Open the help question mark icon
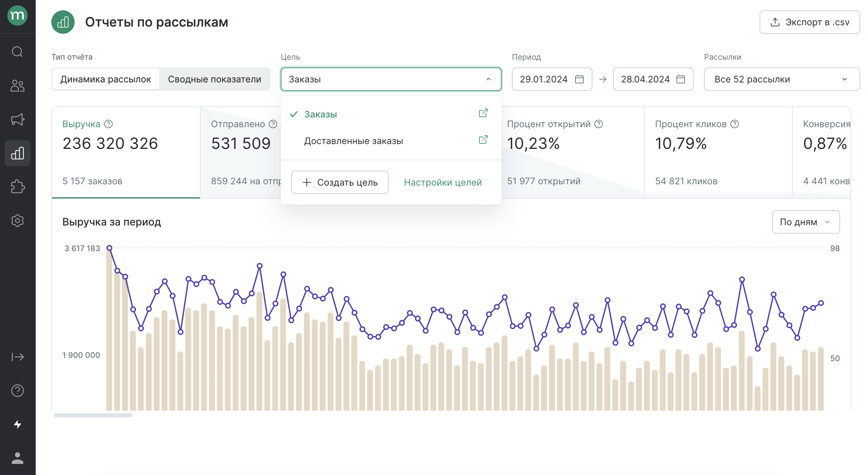This screenshot has width=868, height=475. [18, 390]
